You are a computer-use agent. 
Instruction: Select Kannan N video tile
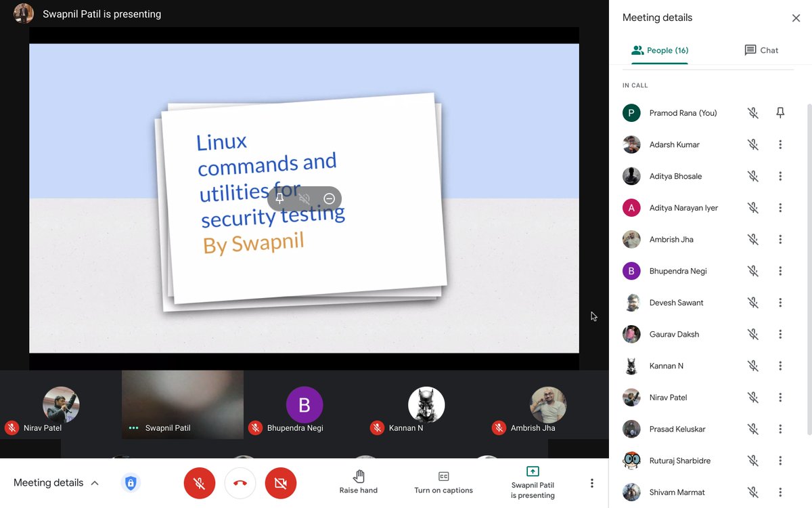426,405
